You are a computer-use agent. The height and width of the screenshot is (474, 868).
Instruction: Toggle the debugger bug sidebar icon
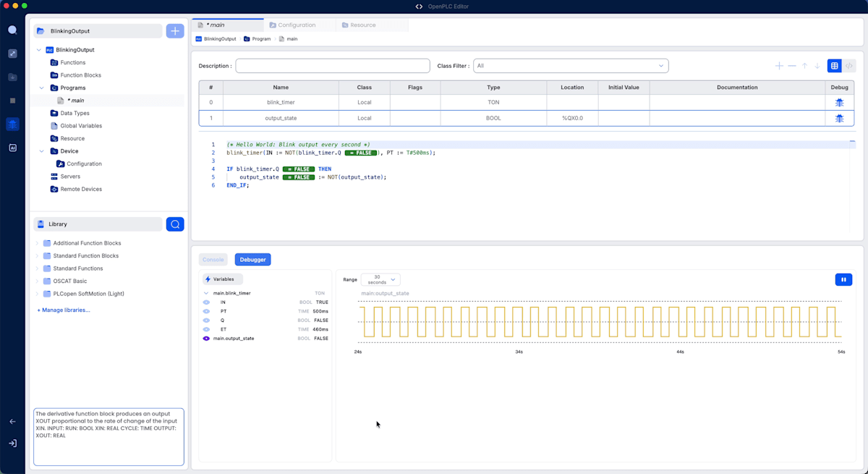[12, 124]
